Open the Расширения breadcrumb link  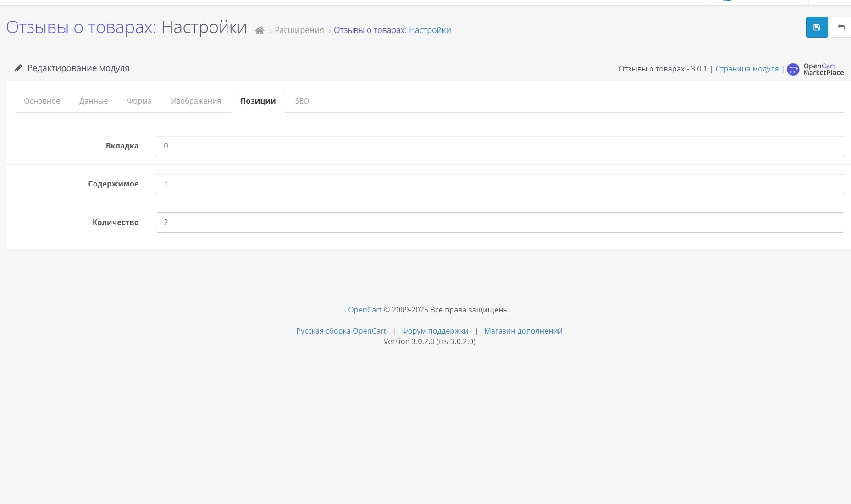299,30
